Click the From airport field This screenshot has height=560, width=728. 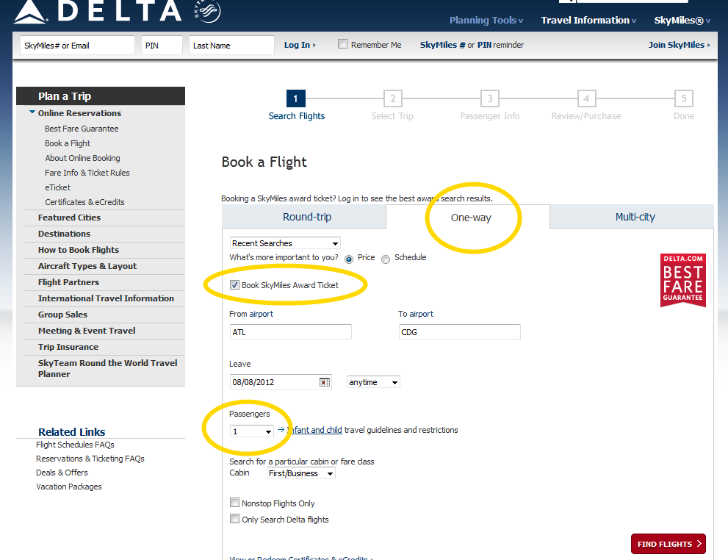[x=290, y=332]
